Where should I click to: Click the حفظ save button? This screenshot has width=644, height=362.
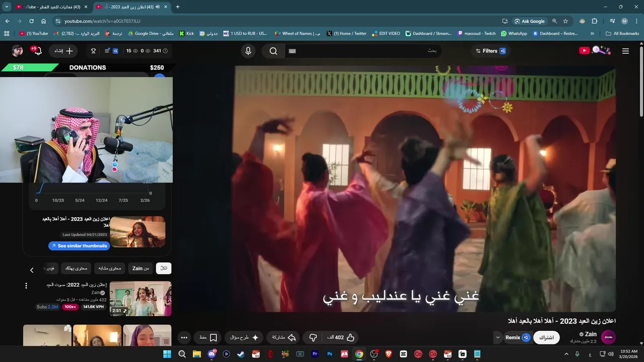208,337
